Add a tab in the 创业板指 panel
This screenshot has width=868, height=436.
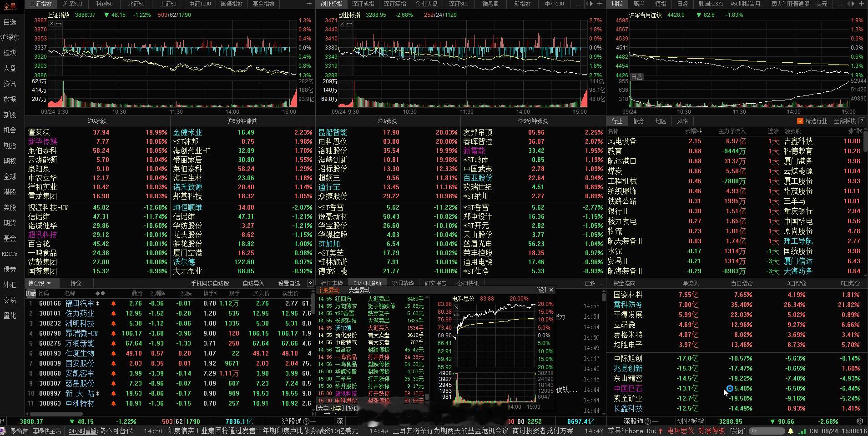pos(600,4)
